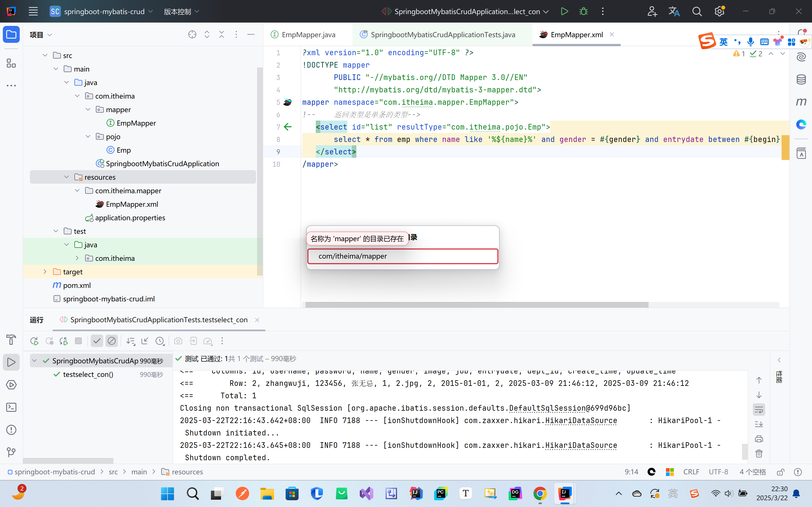
Task: Toggle show ignored tests filter
Action: tap(112, 341)
